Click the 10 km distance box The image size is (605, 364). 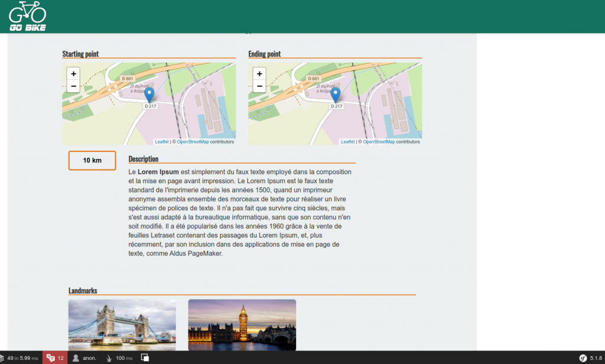(x=92, y=161)
